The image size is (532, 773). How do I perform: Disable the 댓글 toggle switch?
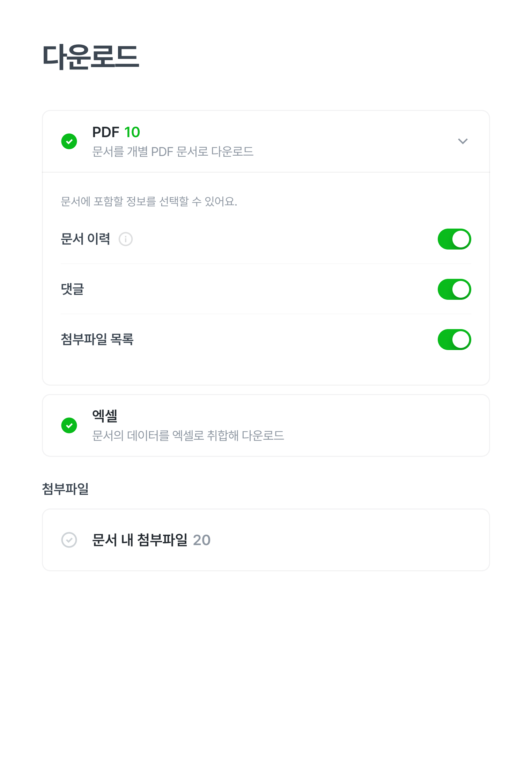(454, 289)
